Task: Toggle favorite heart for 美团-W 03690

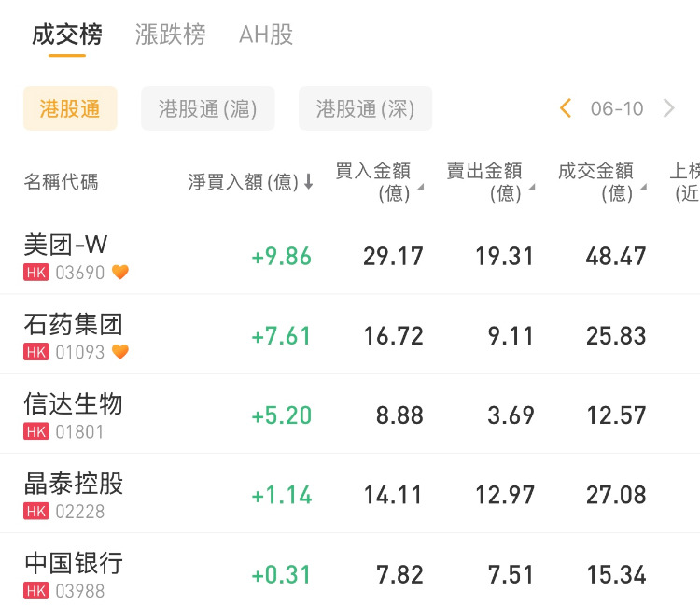Action: tap(120, 272)
